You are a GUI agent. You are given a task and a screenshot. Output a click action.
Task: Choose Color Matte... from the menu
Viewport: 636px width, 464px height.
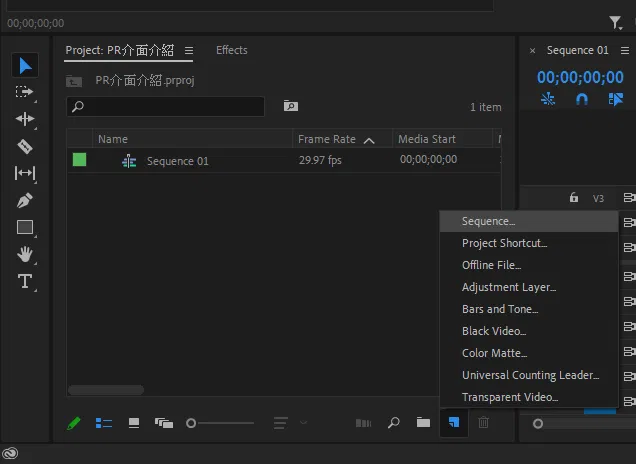[529, 353]
